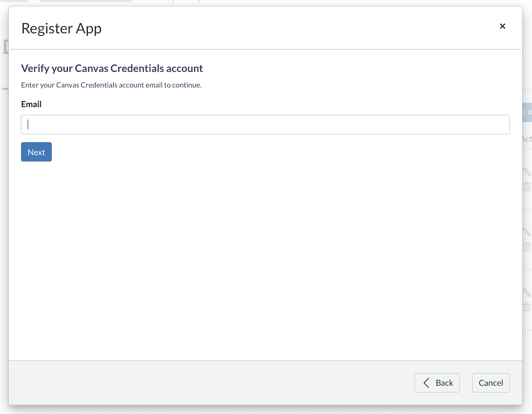Cancel the app registration
This screenshot has height=414, width=532.
[x=491, y=383]
